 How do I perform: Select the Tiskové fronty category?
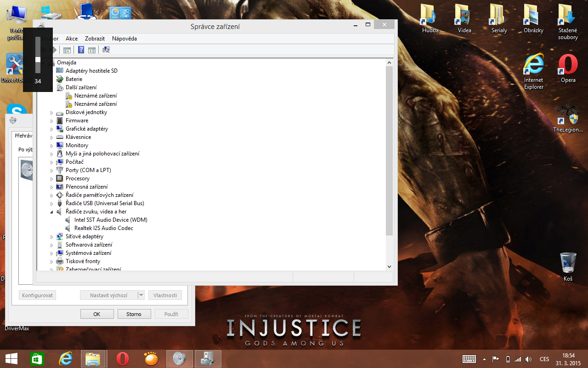click(83, 261)
